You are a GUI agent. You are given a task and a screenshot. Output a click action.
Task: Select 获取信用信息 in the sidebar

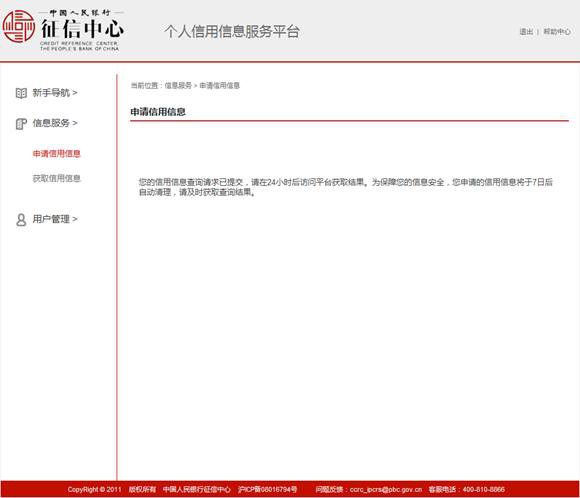pyautogui.click(x=57, y=178)
